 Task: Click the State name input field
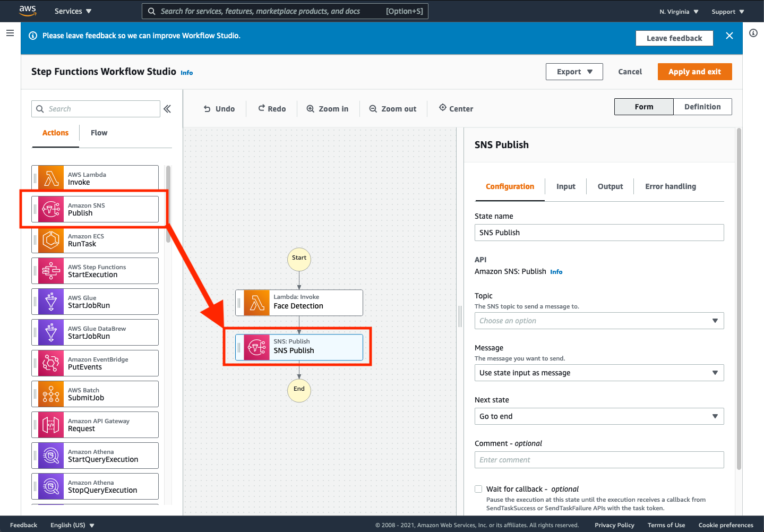click(599, 233)
